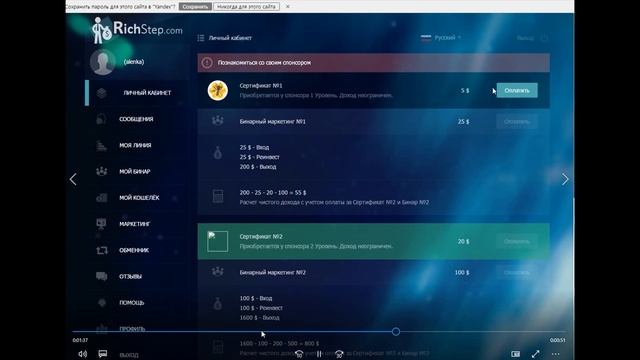640x360 pixels.
Task: Click the money bag icon near 25 $ - Вход
Action: click(x=218, y=153)
